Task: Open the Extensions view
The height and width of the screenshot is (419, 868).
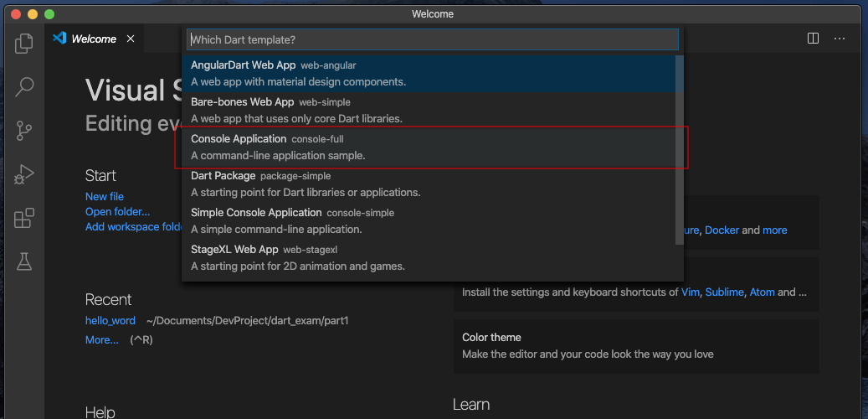Action: (23, 218)
